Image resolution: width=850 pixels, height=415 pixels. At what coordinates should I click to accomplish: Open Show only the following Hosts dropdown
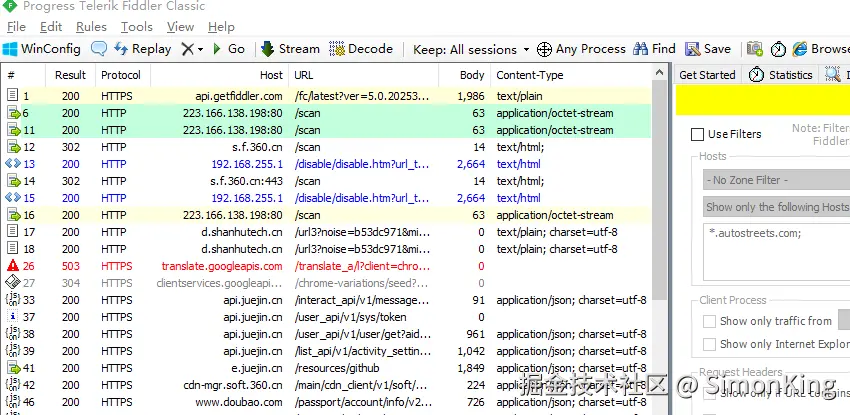(x=776, y=207)
